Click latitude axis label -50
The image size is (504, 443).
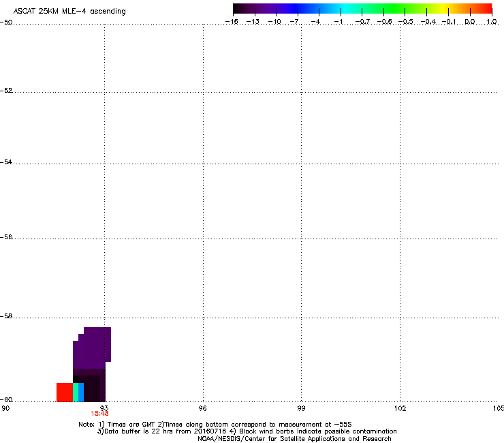[6, 22]
